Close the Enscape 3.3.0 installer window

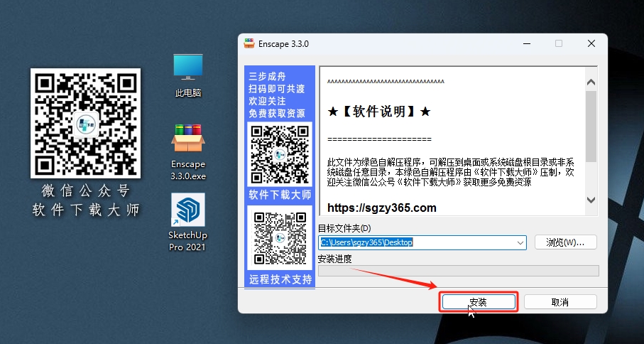point(591,43)
